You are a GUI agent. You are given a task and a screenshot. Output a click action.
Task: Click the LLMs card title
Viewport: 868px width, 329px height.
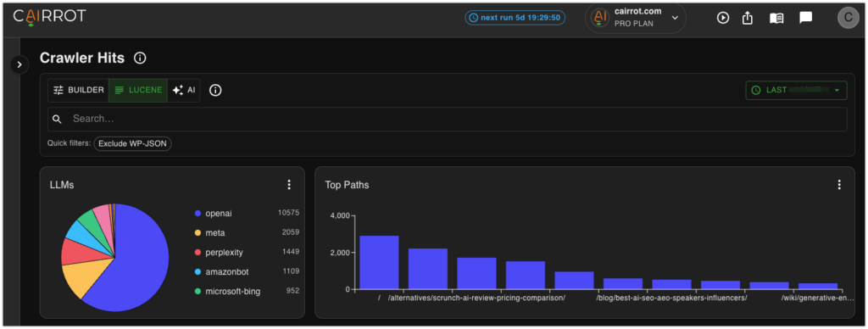click(x=62, y=185)
